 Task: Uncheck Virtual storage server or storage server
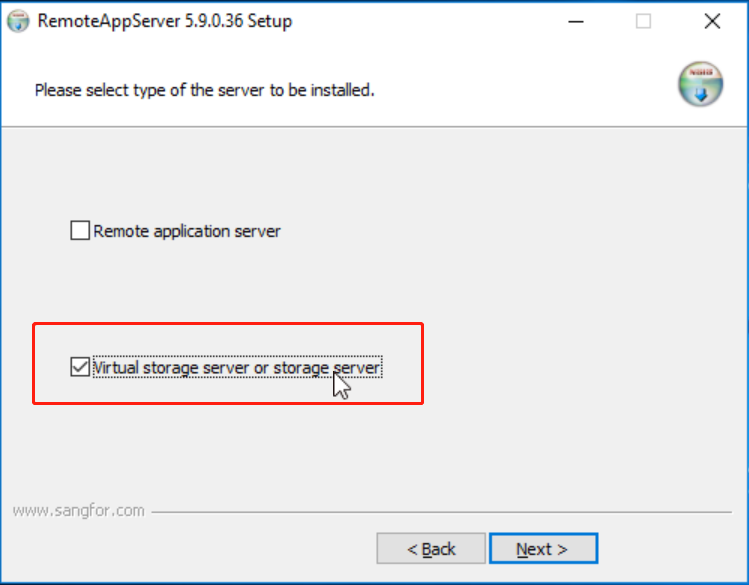80,367
